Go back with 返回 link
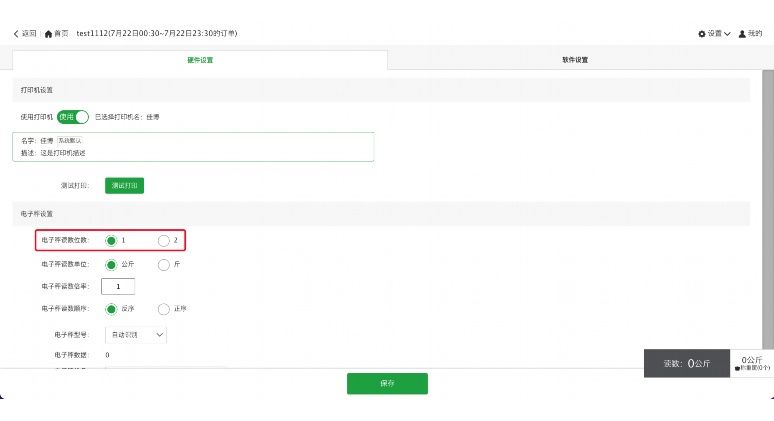 [29, 34]
